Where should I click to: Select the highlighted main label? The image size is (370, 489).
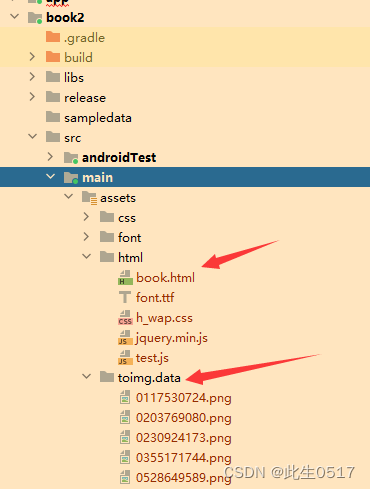pos(98,177)
